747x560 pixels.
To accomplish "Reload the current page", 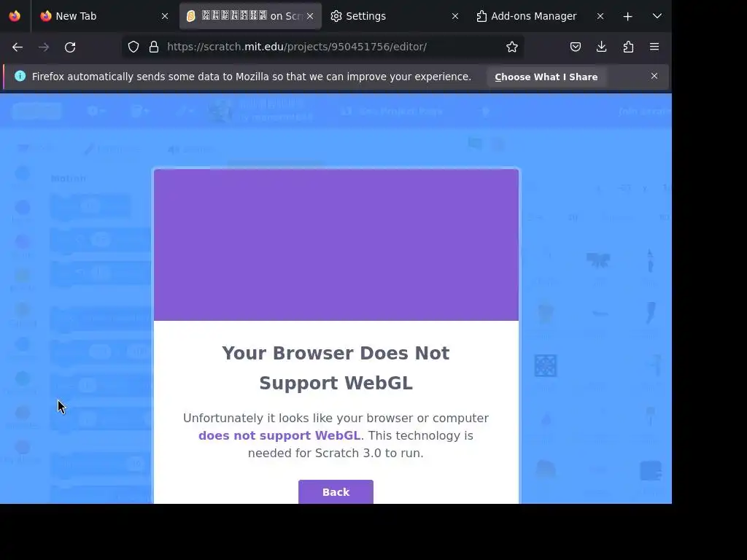I will point(70,47).
